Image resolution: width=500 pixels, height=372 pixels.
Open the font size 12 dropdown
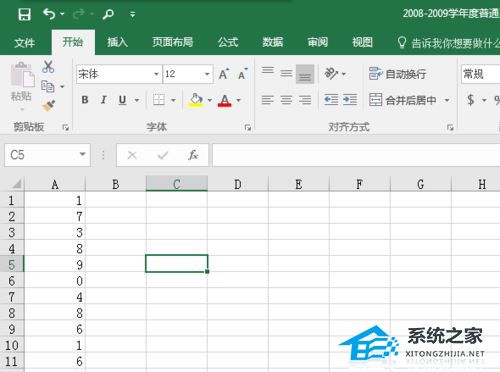(x=207, y=74)
